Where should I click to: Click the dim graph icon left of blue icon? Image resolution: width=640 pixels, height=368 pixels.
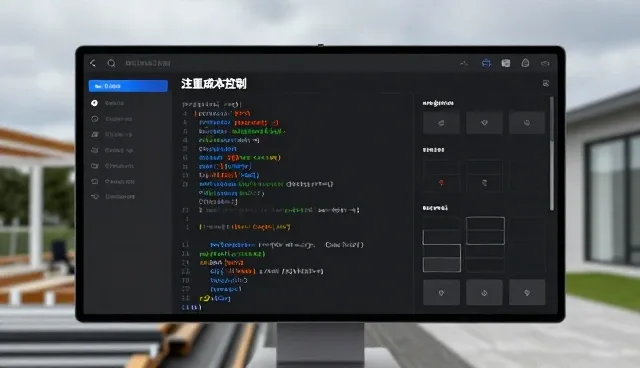click(x=464, y=63)
